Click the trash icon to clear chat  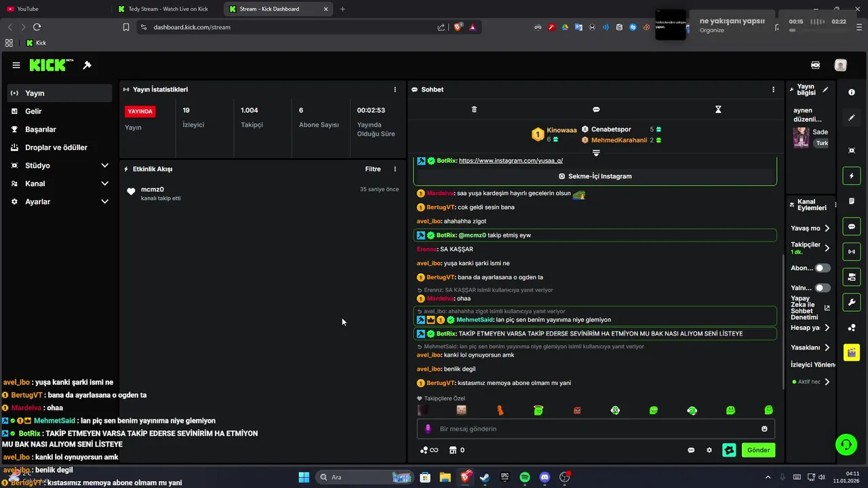474,109
